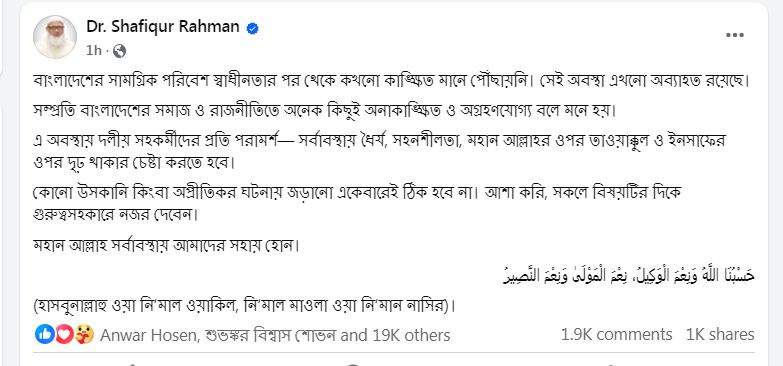
Task: Visit the Dr. Shafiqur Rahman profile name link
Action: [x=163, y=26]
